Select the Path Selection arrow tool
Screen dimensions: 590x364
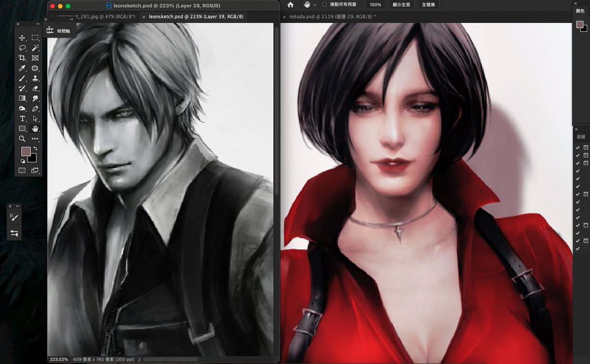pos(35,119)
